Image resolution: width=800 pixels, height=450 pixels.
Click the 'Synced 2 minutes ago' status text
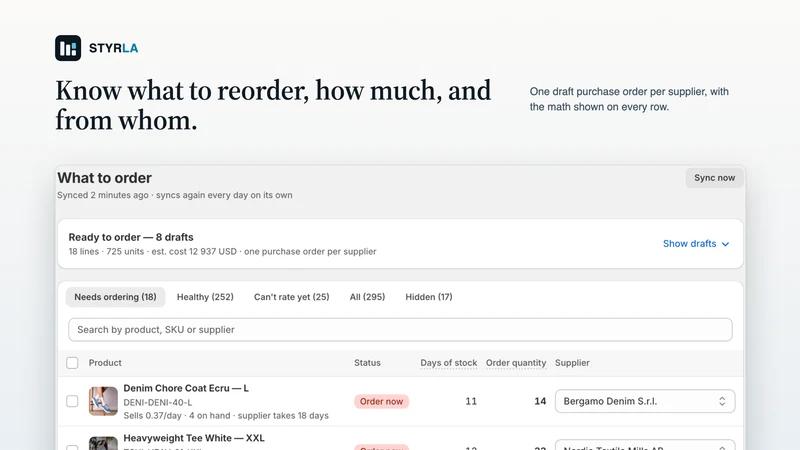coord(103,195)
